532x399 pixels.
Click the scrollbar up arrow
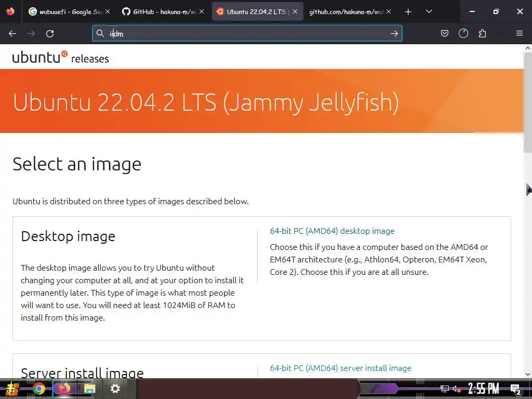click(x=528, y=48)
